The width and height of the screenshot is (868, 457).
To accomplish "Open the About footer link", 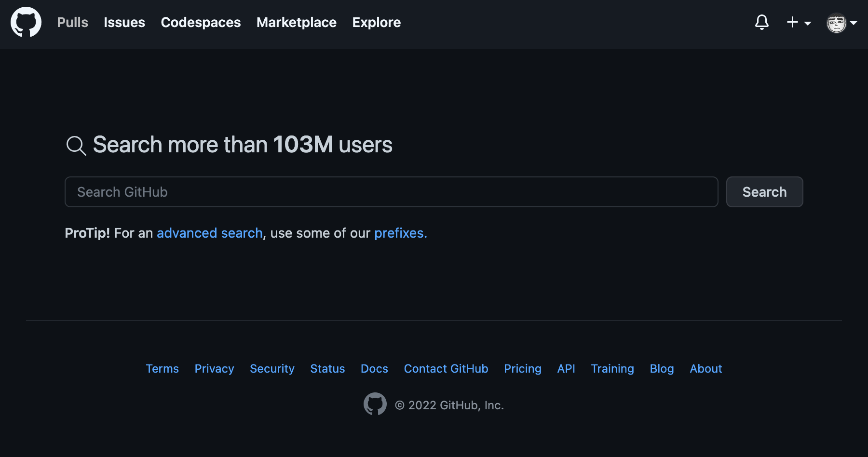I will (706, 368).
